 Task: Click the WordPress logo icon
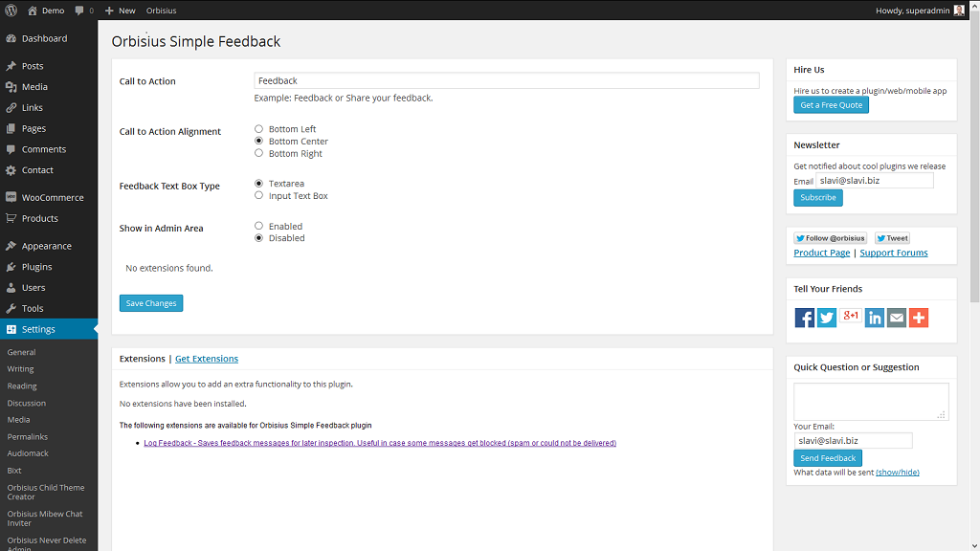tap(11, 10)
